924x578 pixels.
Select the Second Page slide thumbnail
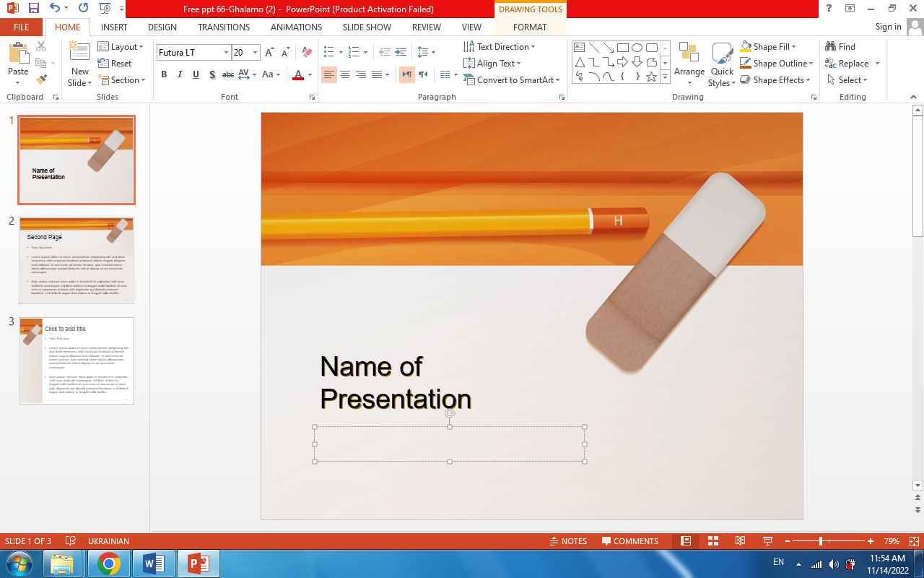77,260
